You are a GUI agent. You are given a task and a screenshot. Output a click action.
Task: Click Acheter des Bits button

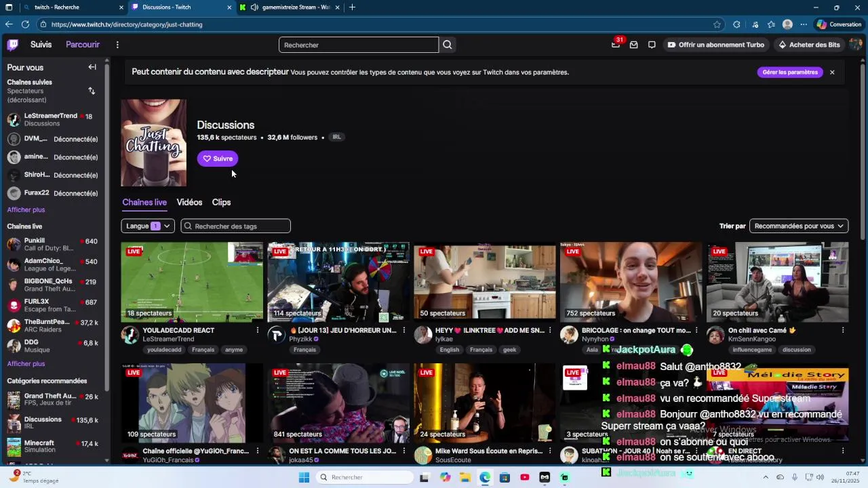[x=808, y=45]
